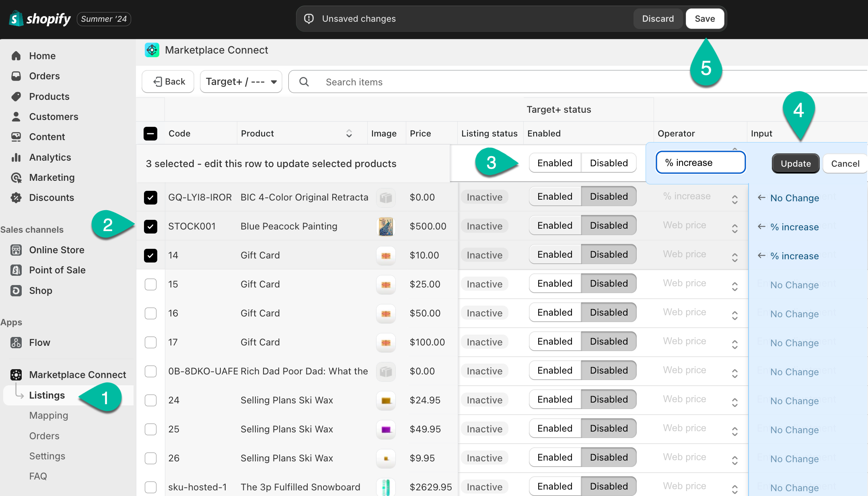
Task: Toggle the select-all checkbox in header
Action: (x=150, y=134)
